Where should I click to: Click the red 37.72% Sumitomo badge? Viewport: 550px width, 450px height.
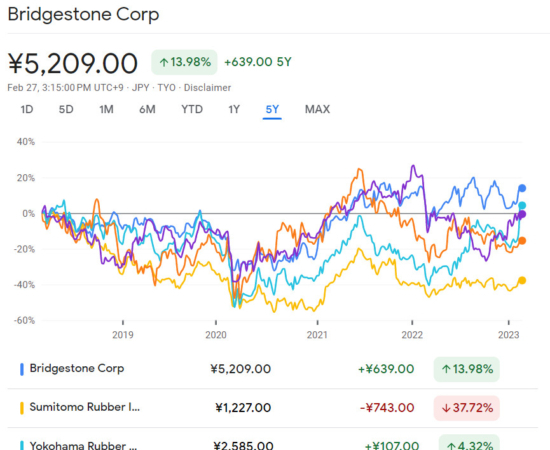point(467,408)
